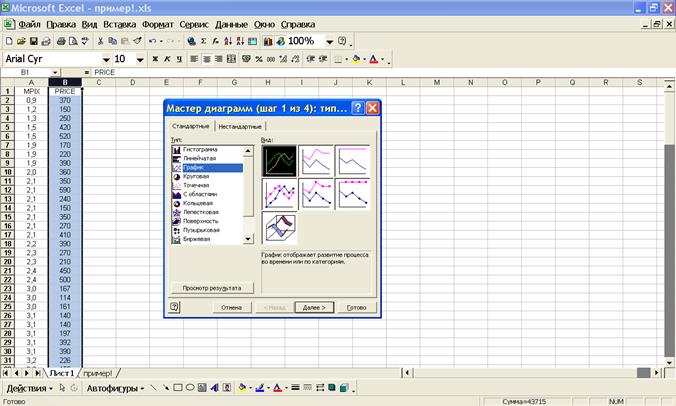Select the Rectangle tool in drawing toolbar

point(178,388)
